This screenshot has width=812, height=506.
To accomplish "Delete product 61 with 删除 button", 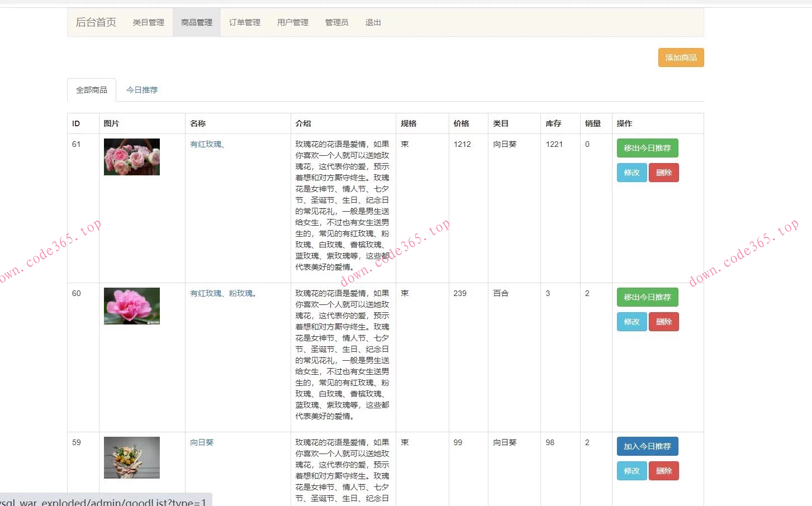I will pos(663,173).
